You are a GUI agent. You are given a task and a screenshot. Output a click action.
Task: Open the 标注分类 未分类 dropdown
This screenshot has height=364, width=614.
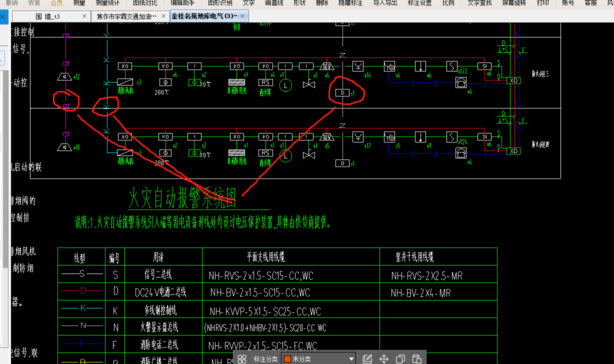[318, 358]
